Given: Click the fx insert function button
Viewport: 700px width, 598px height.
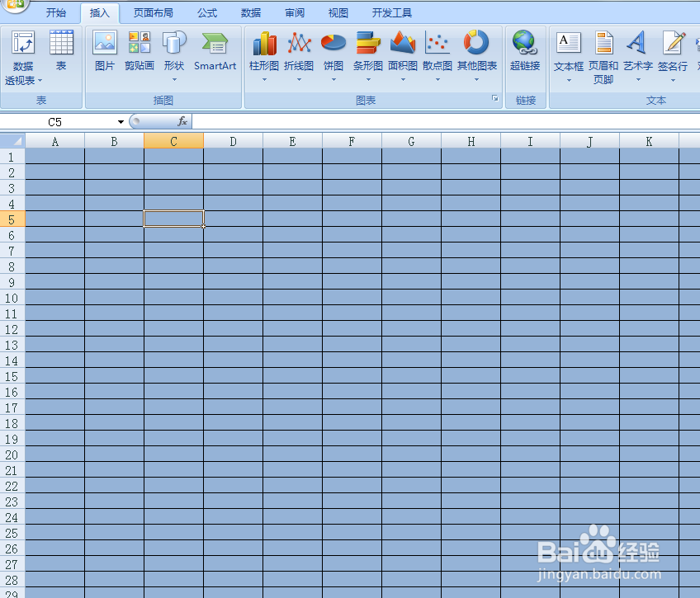Looking at the screenshot, I should tap(182, 121).
